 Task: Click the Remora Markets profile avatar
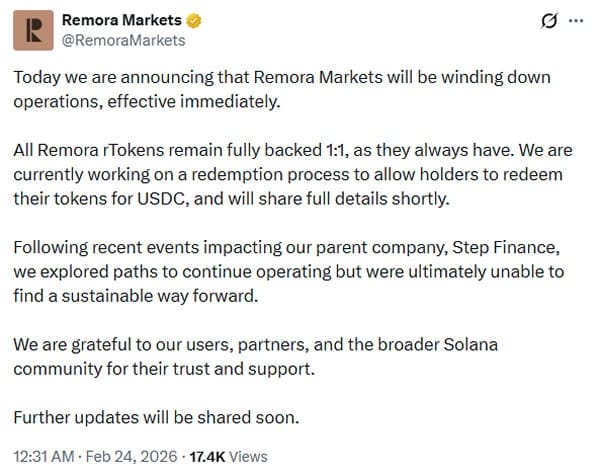tap(32, 30)
